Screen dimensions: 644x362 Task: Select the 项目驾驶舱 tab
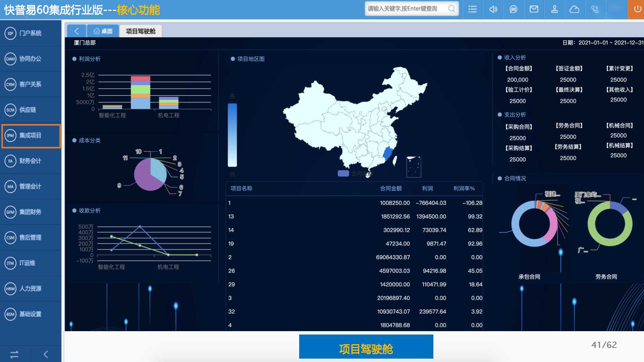click(141, 31)
